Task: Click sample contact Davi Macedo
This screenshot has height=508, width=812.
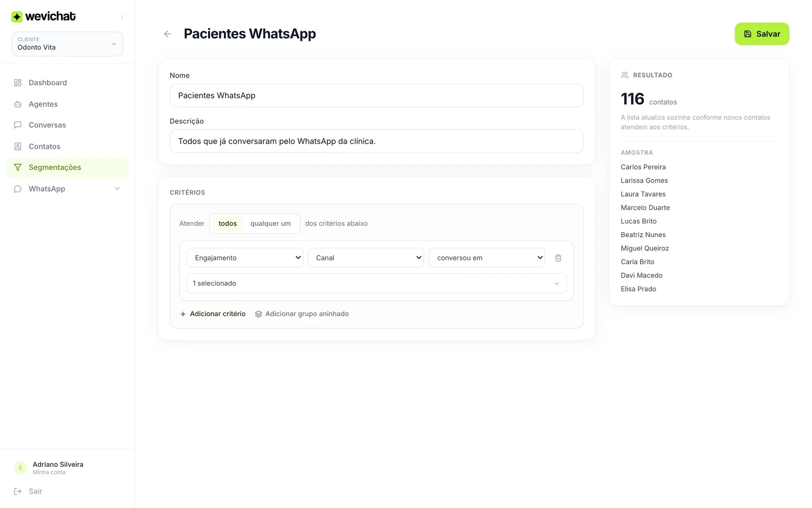Action: [x=641, y=275]
